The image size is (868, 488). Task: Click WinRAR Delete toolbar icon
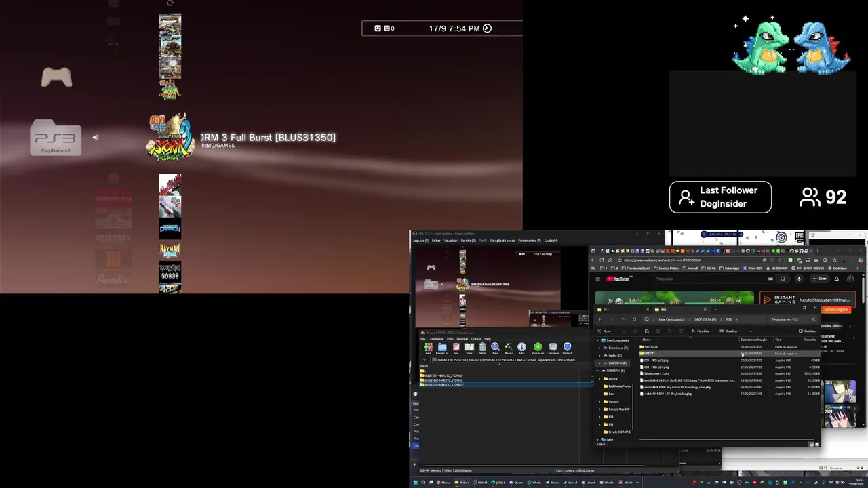[482, 347]
